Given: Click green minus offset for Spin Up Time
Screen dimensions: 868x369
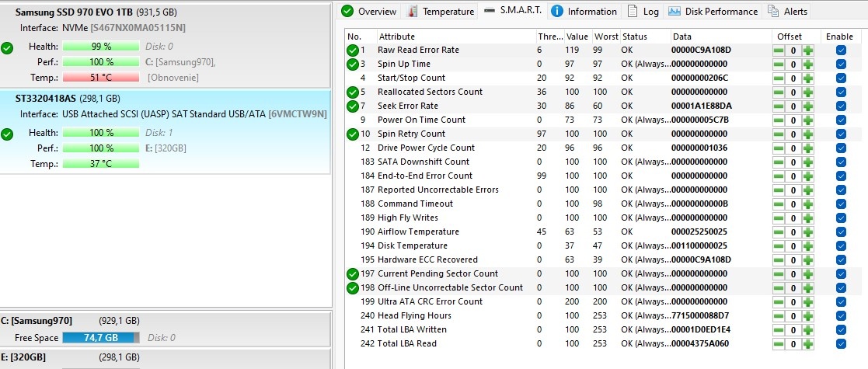Looking at the screenshot, I should 779,64.
